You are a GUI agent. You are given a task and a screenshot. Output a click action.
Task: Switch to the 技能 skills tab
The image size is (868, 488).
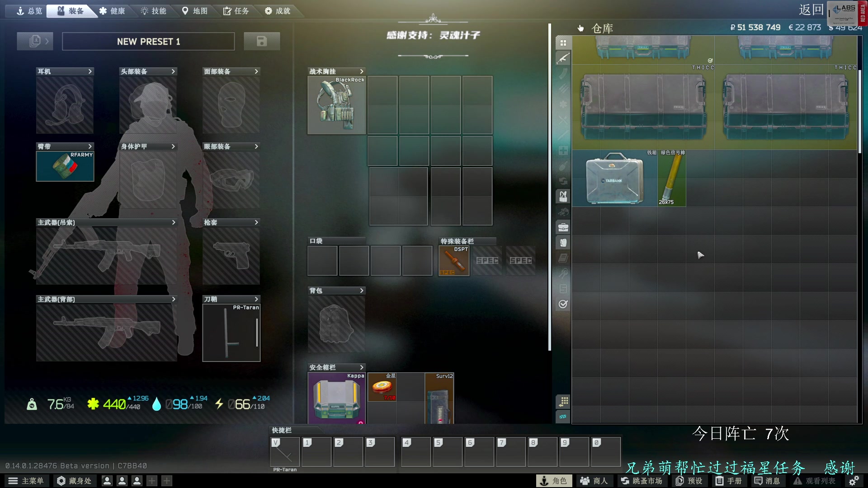(154, 11)
